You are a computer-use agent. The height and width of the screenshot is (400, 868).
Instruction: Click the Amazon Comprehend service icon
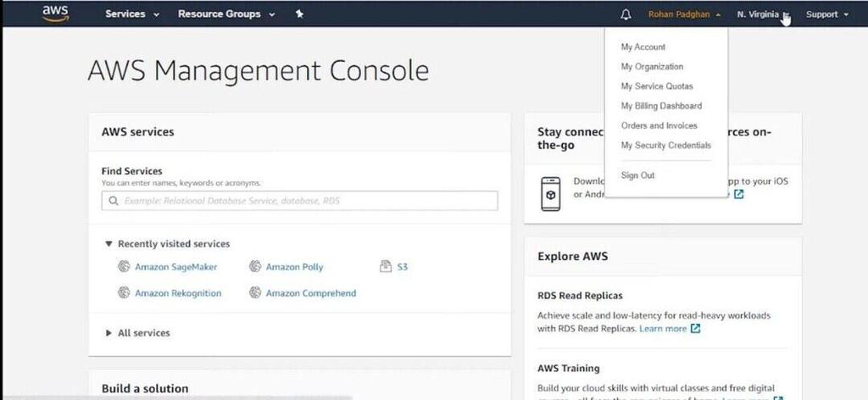coord(255,293)
